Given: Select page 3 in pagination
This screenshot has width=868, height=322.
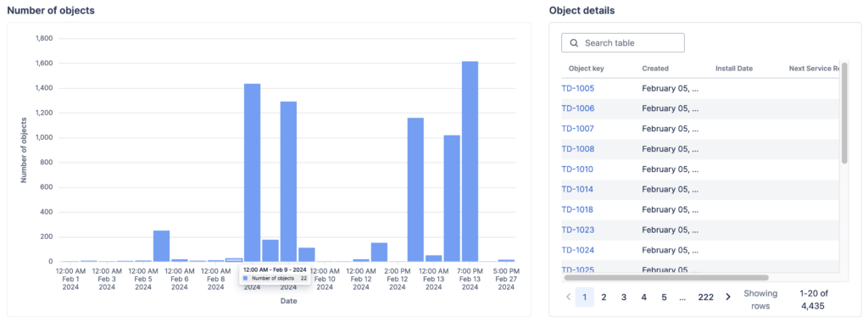Looking at the screenshot, I should coord(624,297).
